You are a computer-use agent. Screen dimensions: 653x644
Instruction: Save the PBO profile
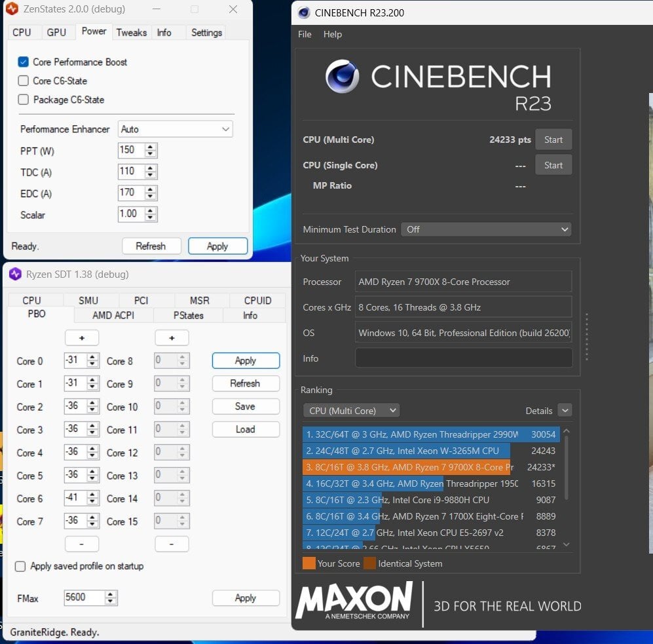[x=246, y=407]
